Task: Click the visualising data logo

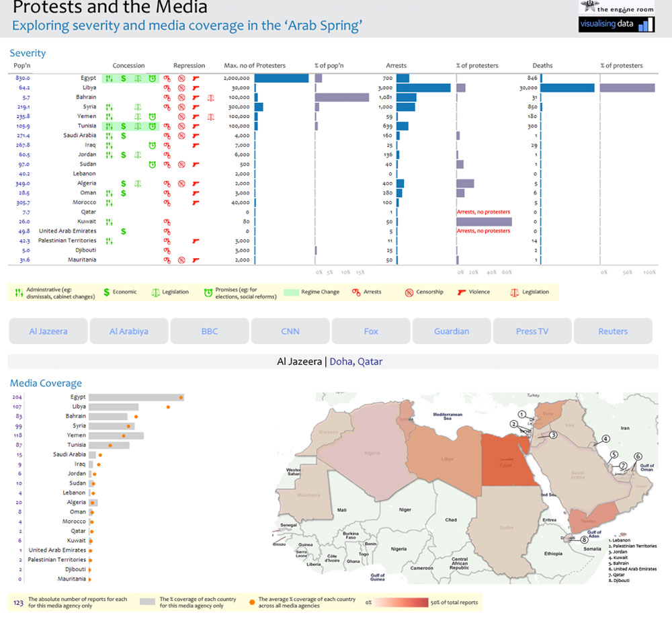Action: (616, 24)
